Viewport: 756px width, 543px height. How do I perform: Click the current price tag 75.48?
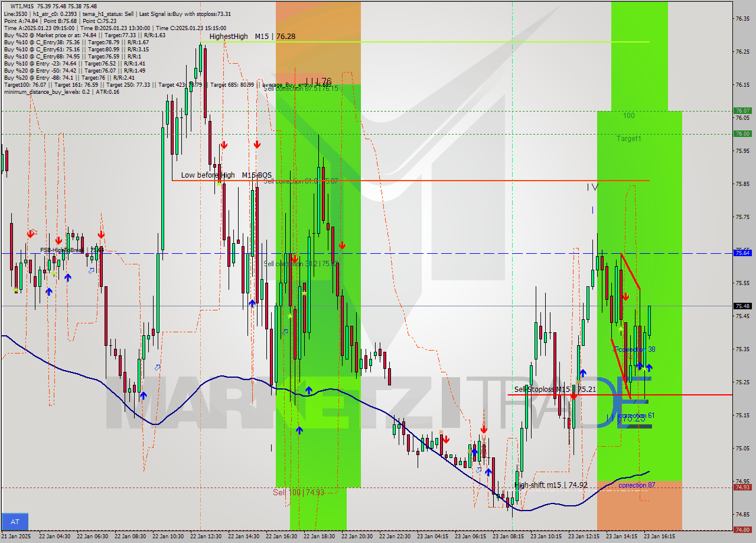pyautogui.click(x=742, y=306)
